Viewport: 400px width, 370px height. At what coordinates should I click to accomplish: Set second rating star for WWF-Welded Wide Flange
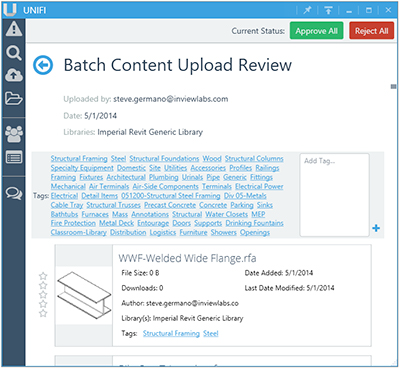click(x=43, y=285)
